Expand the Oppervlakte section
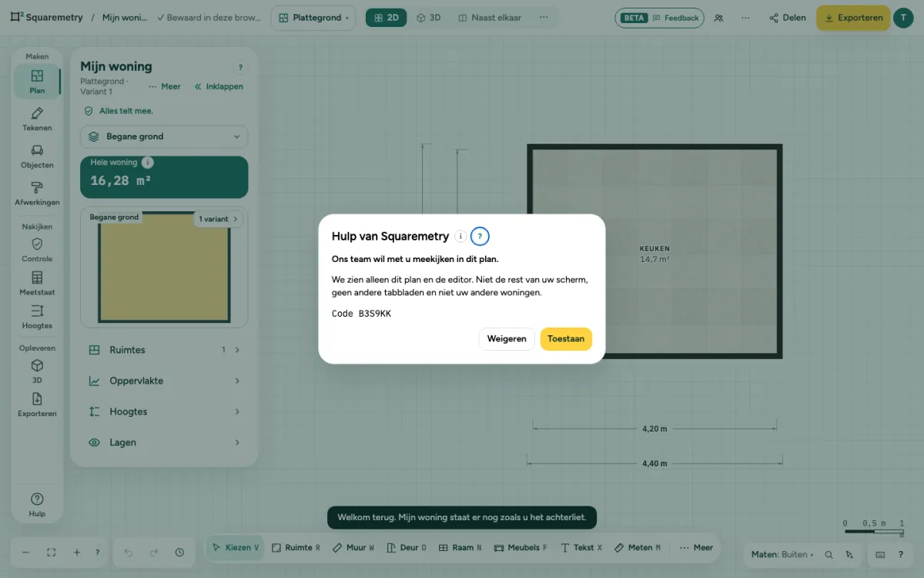Viewport: 924px width, 578px height. [x=164, y=381]
